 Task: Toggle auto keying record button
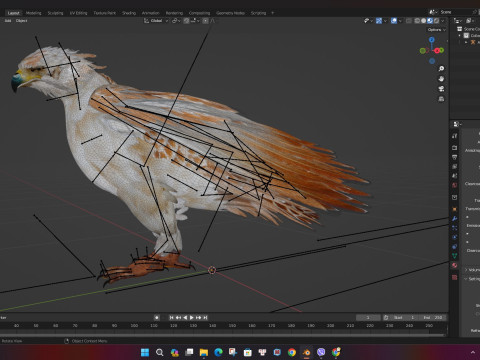pyautogui.click(x=157, y=318)
